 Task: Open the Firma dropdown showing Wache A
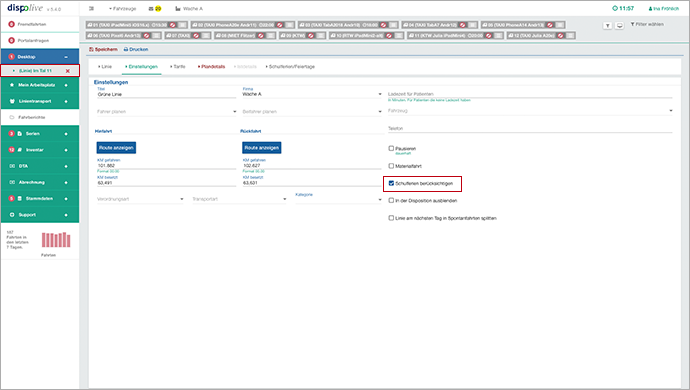tap(312, 94)
